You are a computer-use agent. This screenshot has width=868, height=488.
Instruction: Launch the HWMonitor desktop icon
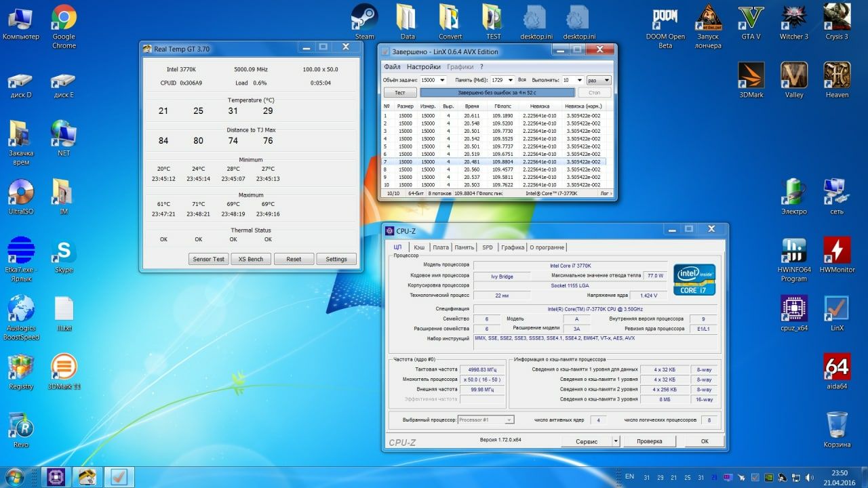point(837,256)
